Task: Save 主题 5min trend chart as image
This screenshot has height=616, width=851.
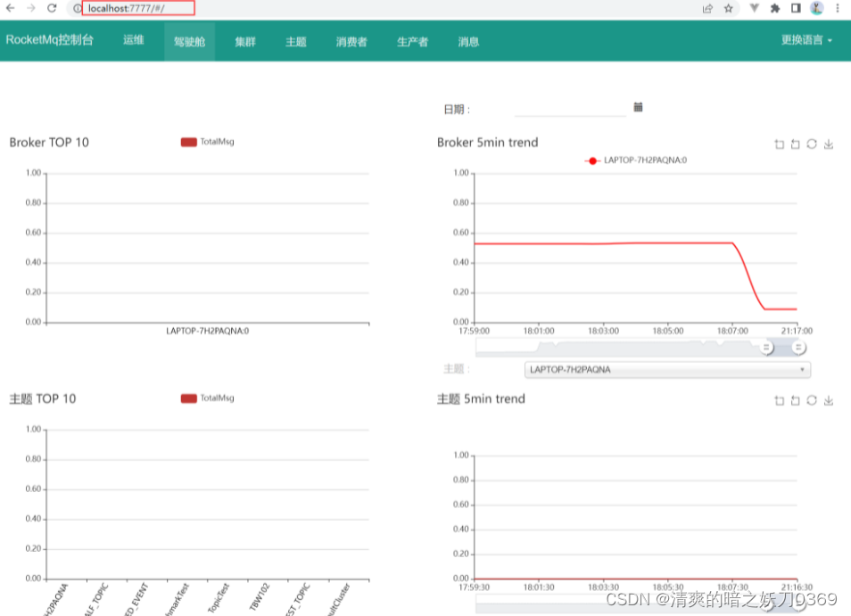Action: coord(828,400)
